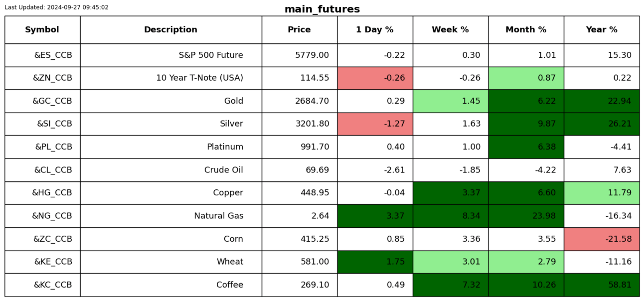Viewport: 644px width, 301px height.
Task: Select Natural Gas month value 23.98
Action: [526, 216]
